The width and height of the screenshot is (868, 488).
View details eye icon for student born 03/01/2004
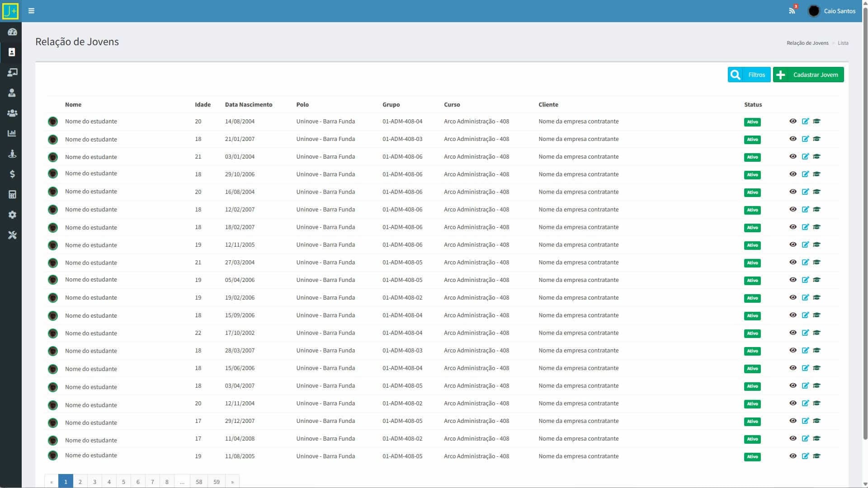793,156
